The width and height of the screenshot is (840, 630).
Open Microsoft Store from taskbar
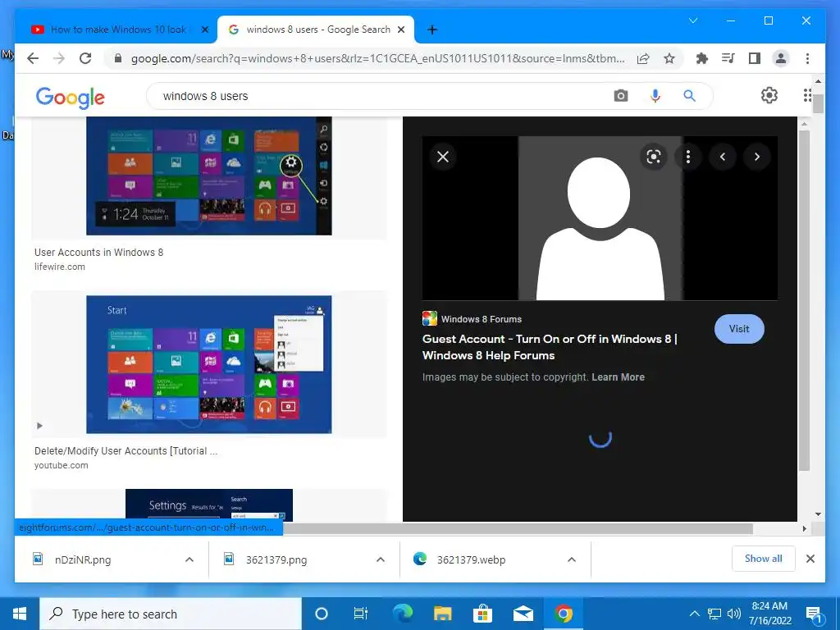click(482, 614)
